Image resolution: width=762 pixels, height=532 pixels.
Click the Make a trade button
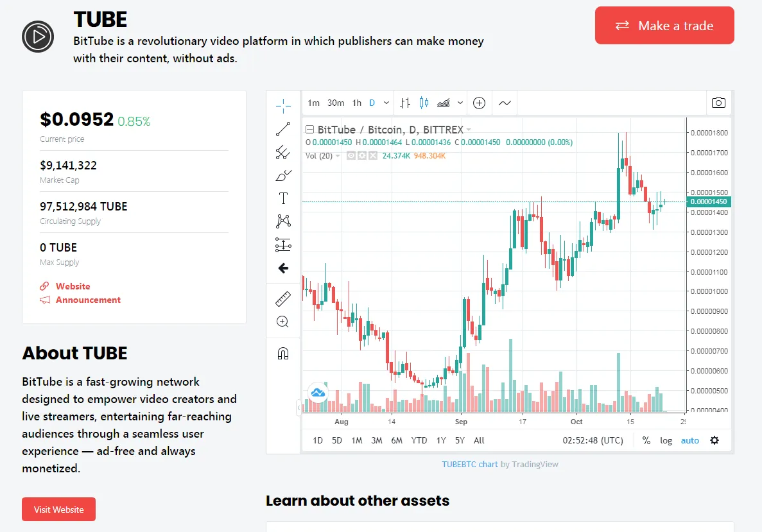tap(664, 25)
